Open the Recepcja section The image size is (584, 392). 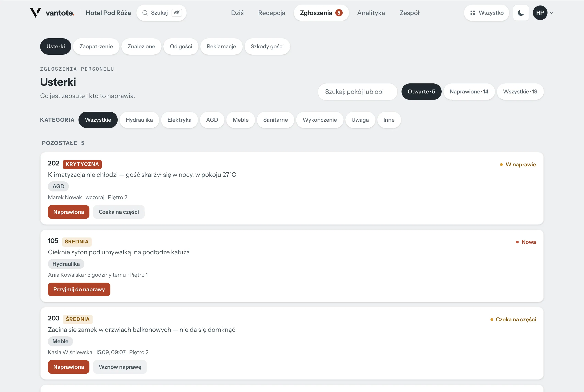(x=271, y=13)
